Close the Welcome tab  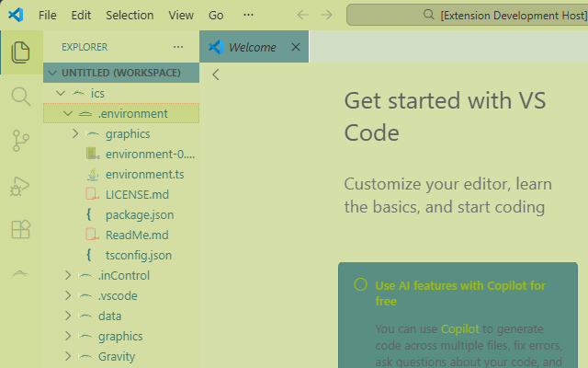coord(295,47)
